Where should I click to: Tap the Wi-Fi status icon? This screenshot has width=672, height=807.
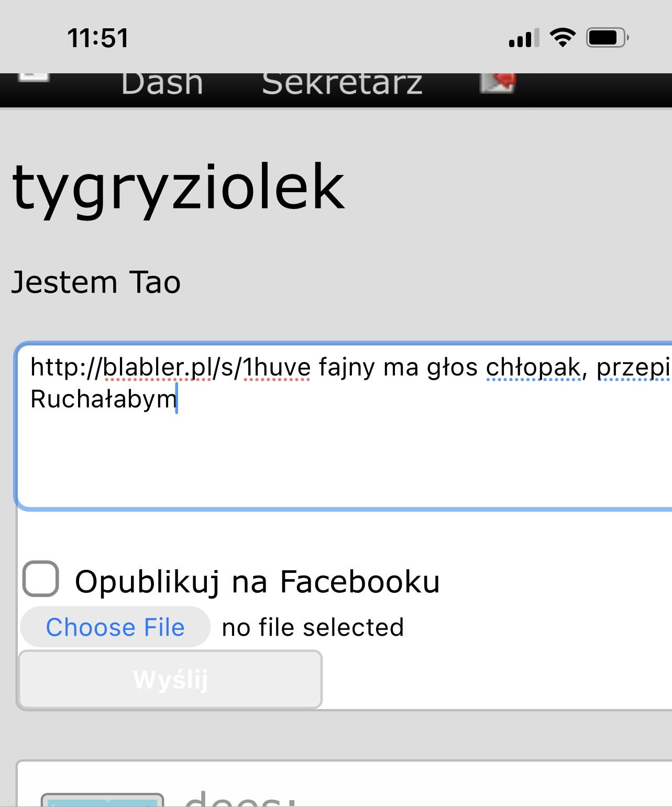pos(563,38)
